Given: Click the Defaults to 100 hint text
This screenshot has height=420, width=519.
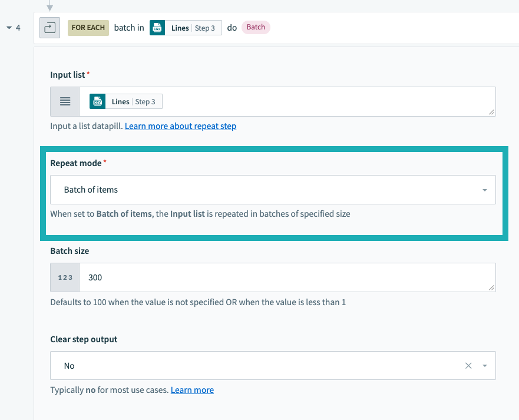Looking at the screenshot, I should coord(198,302).
